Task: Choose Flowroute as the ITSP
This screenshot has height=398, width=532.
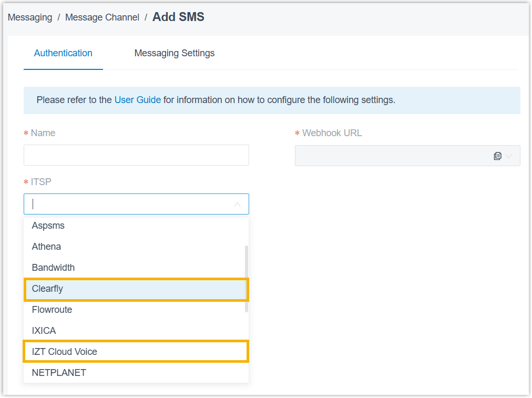Action: click(x=136, y=310)
